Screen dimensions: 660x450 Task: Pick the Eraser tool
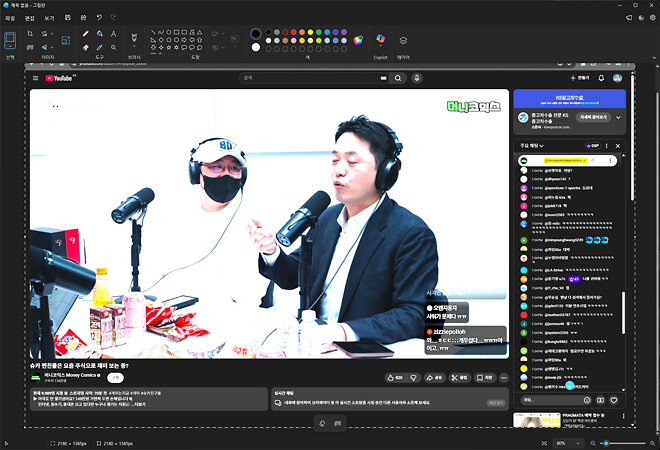pos(86,46)
